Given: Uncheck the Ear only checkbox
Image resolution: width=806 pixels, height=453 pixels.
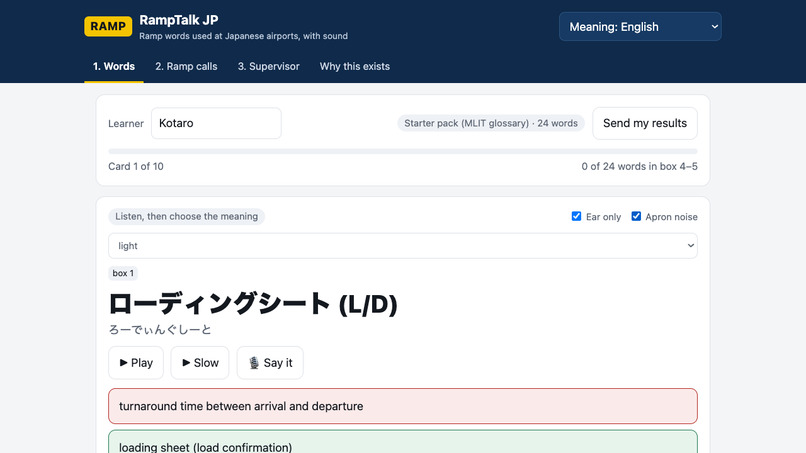Looking at the screenshot, I should pos(576,216).
